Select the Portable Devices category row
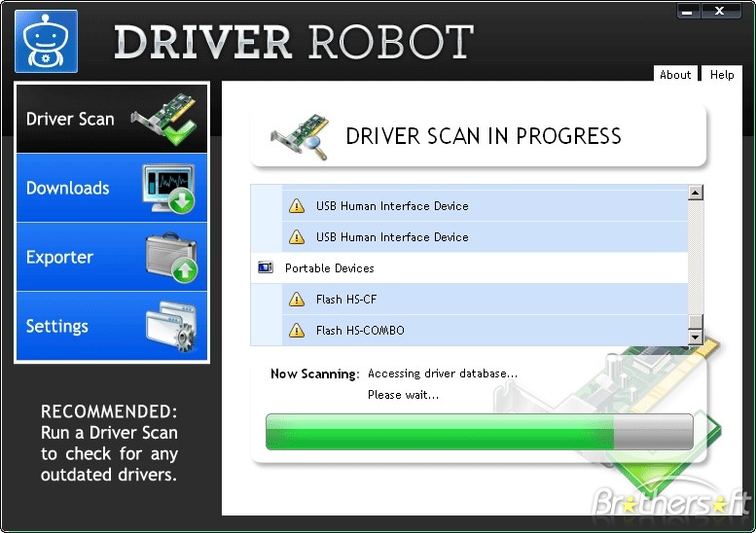This screenshot has width=756, height=533. (x=330, y=268)
